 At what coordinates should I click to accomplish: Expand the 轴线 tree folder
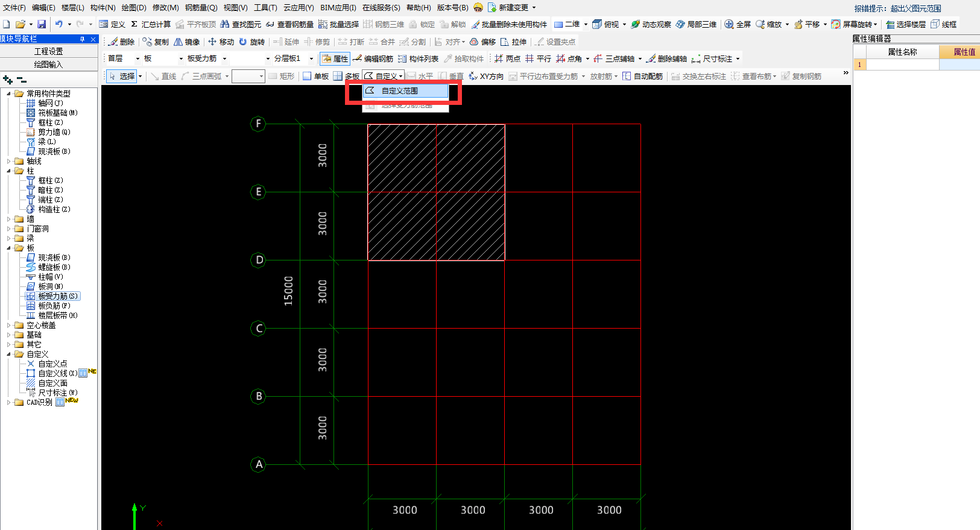click(x=9, y=161)
